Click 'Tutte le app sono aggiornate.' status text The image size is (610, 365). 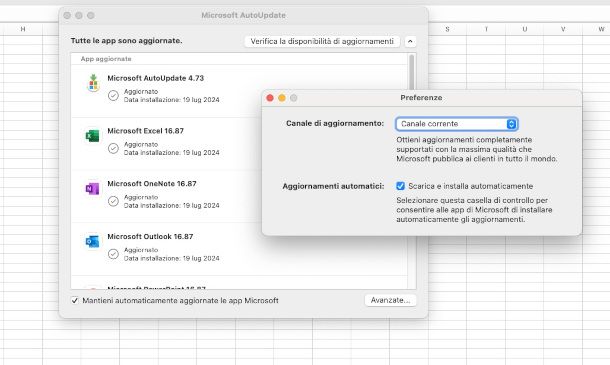coord(126,40)
